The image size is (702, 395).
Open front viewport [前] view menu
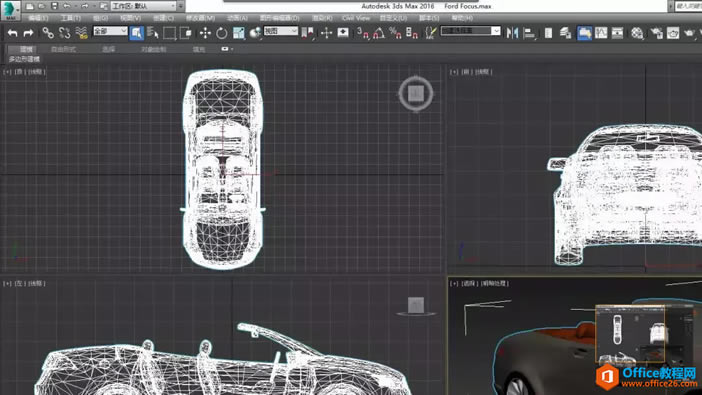(466, 72)
